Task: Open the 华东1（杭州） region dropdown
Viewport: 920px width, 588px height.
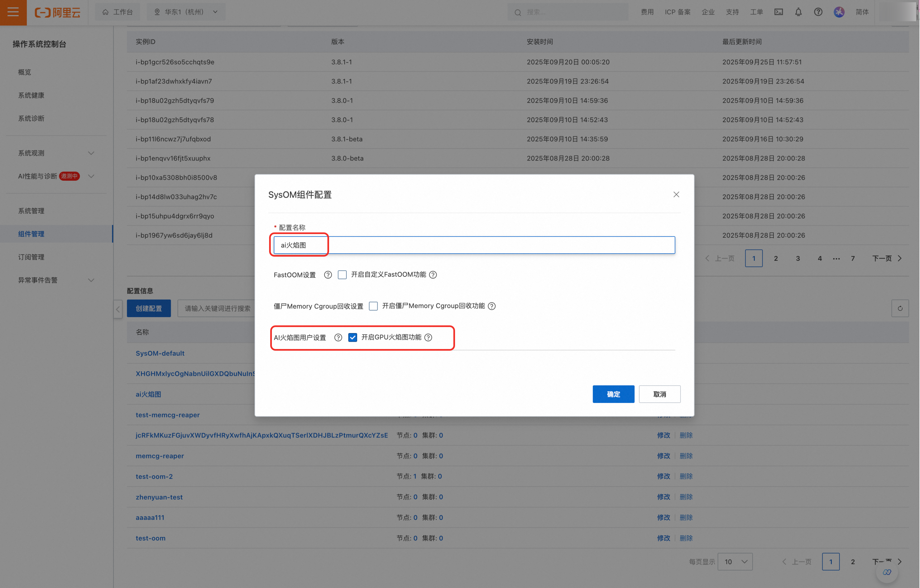Action: pyautogui.click(x=186, y=12)
